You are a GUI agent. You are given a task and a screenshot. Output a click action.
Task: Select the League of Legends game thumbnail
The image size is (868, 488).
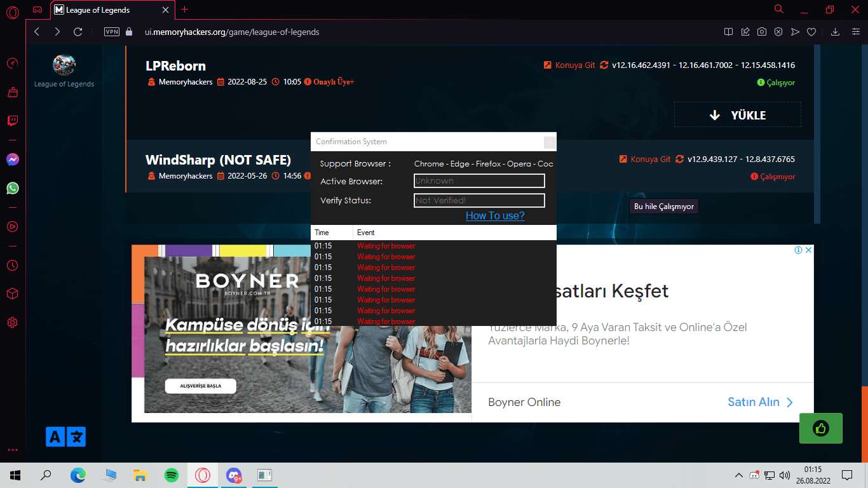(64, 65)
